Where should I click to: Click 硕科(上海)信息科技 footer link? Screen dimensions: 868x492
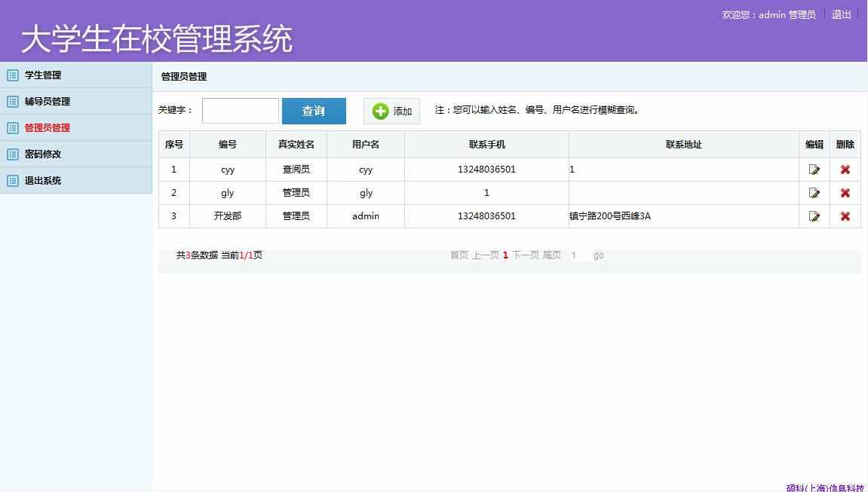tap(825, 487)
